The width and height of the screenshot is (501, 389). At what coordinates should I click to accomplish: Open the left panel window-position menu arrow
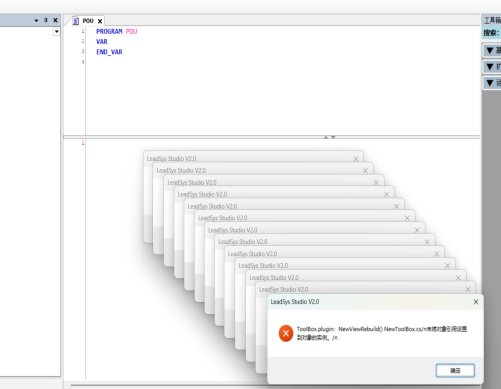click(36, 21)
